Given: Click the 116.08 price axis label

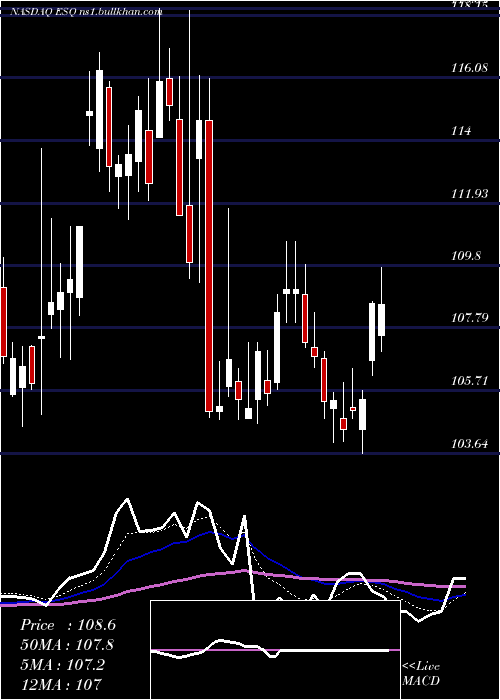Looking at the screenshot, I should [470, 68].
